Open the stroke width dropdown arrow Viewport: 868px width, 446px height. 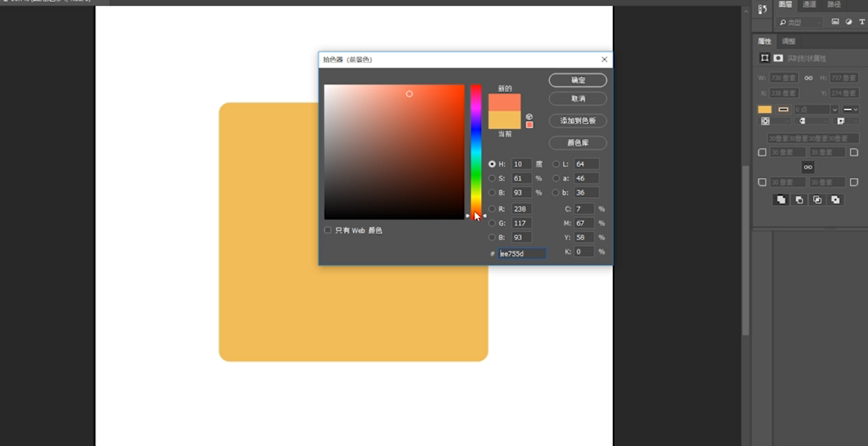pyautogui.click(x=835, y=109)
